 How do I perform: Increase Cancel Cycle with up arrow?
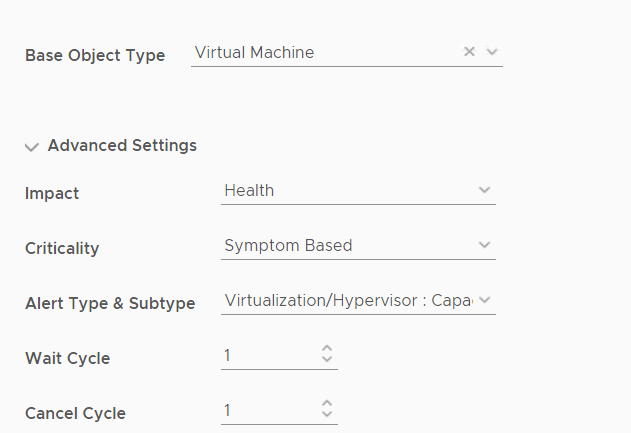tap(327, 405)
